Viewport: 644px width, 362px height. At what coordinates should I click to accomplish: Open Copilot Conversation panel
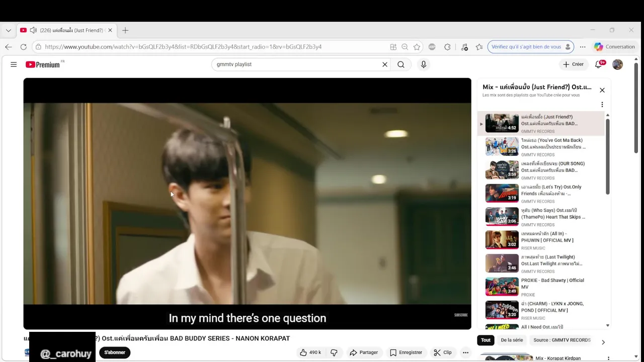(x=615, y=47)
